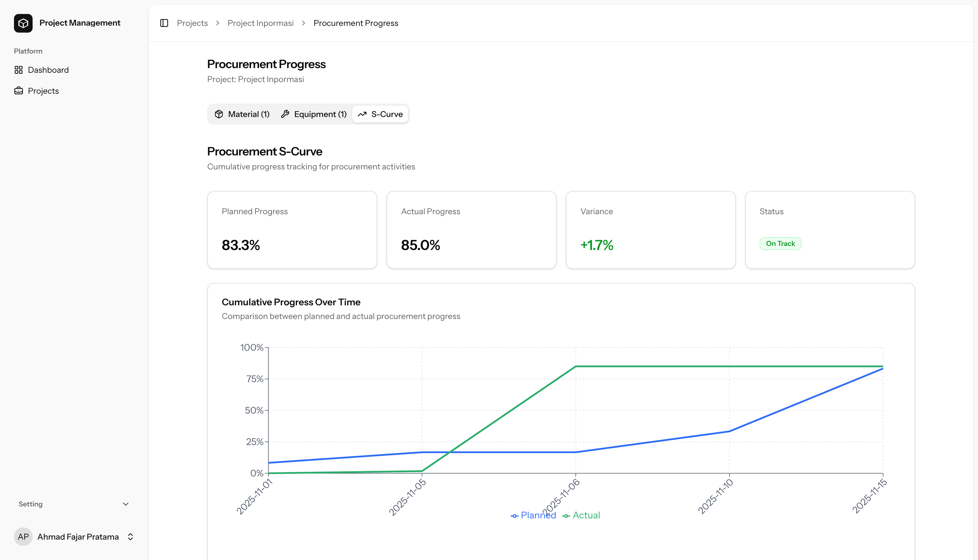This screenshot has width=978, height=560.
Task: Toggle the sidebar panel icon
Action: click(x=164, y=23)
